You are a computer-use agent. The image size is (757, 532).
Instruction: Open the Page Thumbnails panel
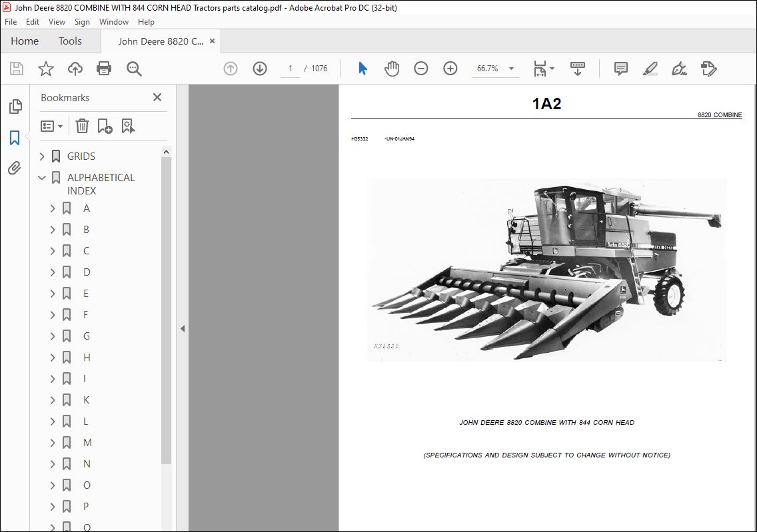tap(15, 107)
